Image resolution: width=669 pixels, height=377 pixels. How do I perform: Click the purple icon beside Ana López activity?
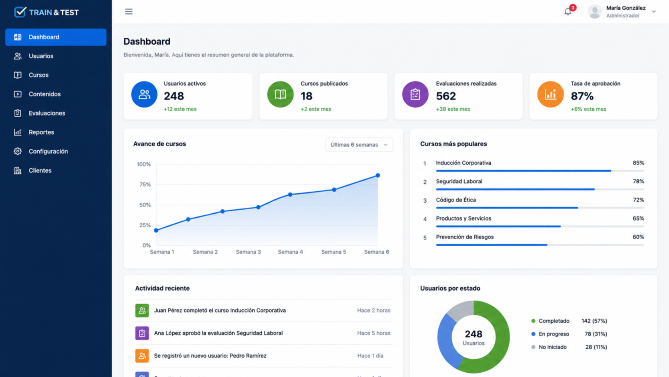pyautogui.click(x=142, y=333)
